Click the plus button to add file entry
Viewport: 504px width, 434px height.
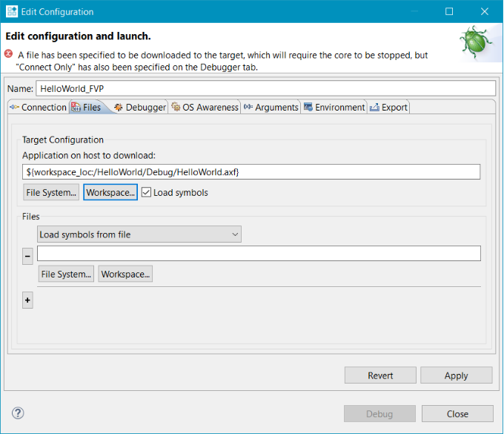coord(28,300)
